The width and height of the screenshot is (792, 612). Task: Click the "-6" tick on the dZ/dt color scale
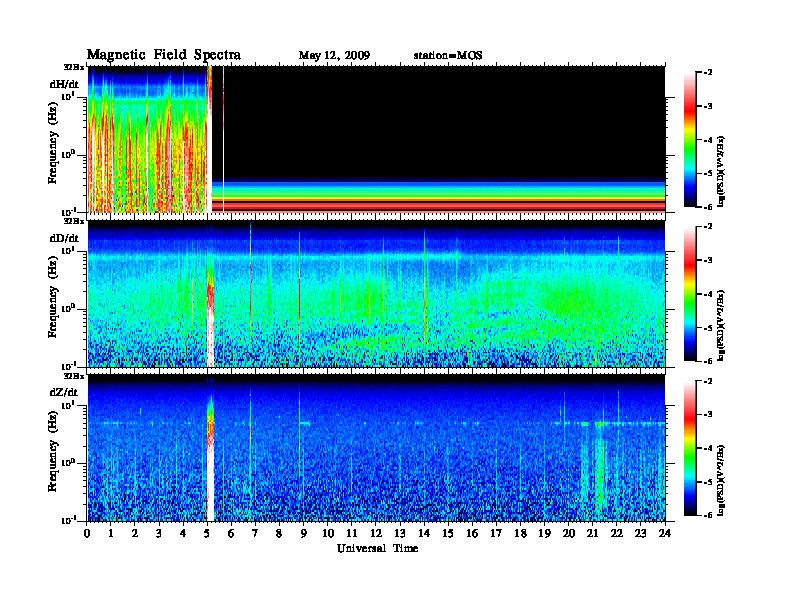(708, 515)
